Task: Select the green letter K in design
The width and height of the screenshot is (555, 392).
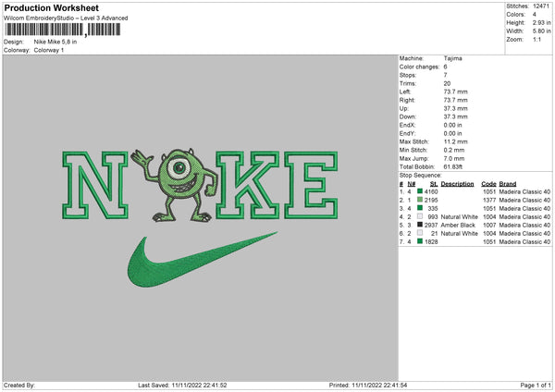Action: click(247, 185)
